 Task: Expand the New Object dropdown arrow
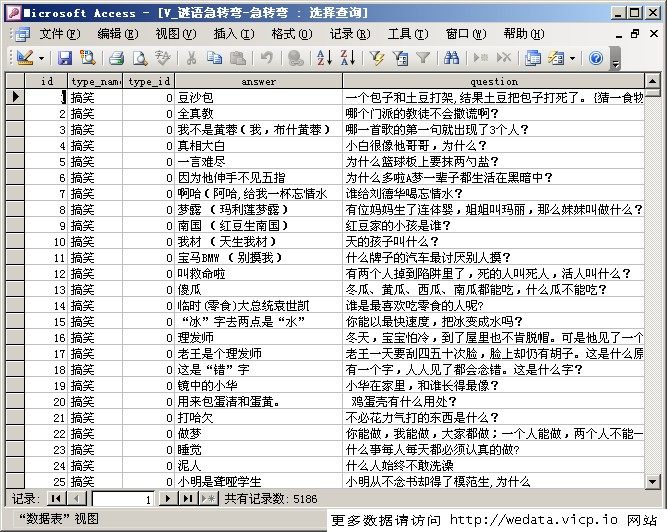[572, 58]
